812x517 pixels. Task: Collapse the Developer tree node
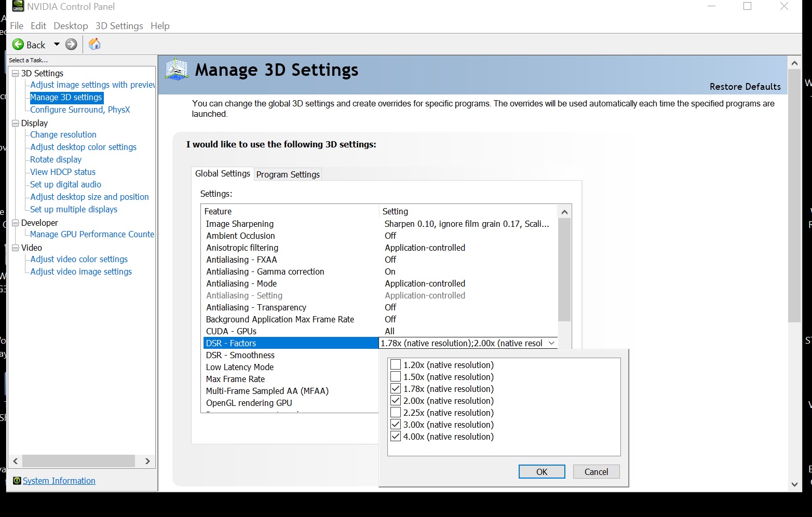16,223
